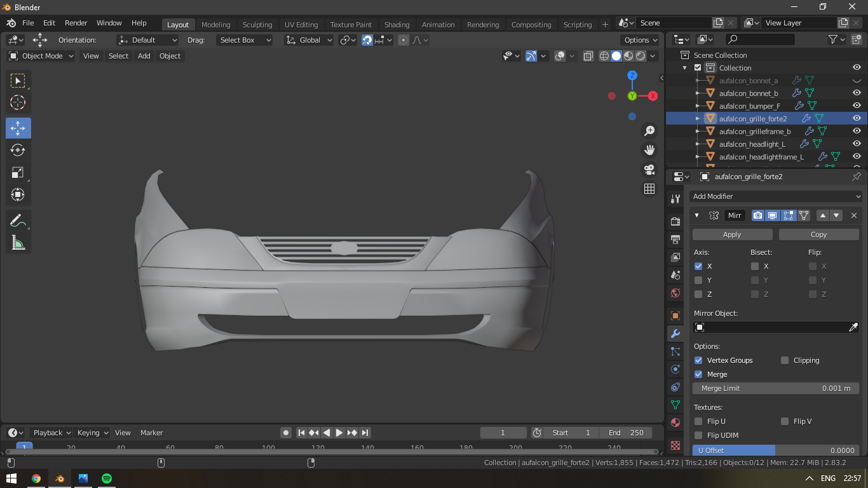Image resolution: width=868 pixels, height=488 pixels.
Task: Activate the Measure tool
Action: pos(18,242)
